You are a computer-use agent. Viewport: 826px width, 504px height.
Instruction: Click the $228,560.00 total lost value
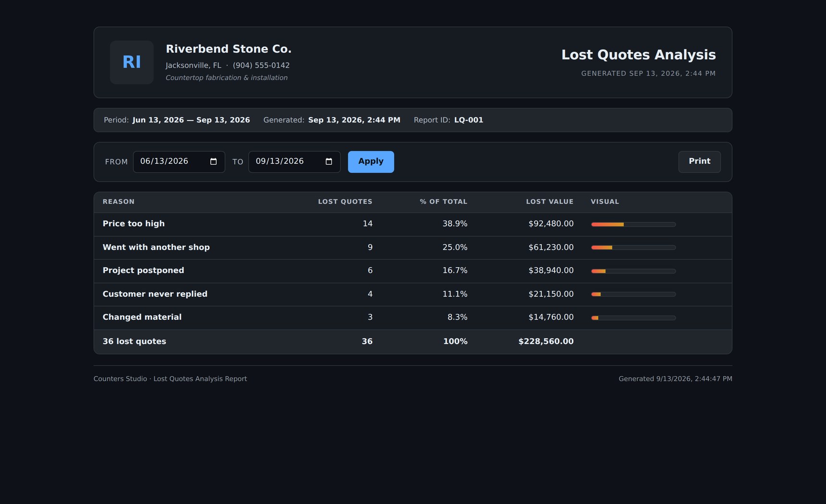tap(546, 341)
